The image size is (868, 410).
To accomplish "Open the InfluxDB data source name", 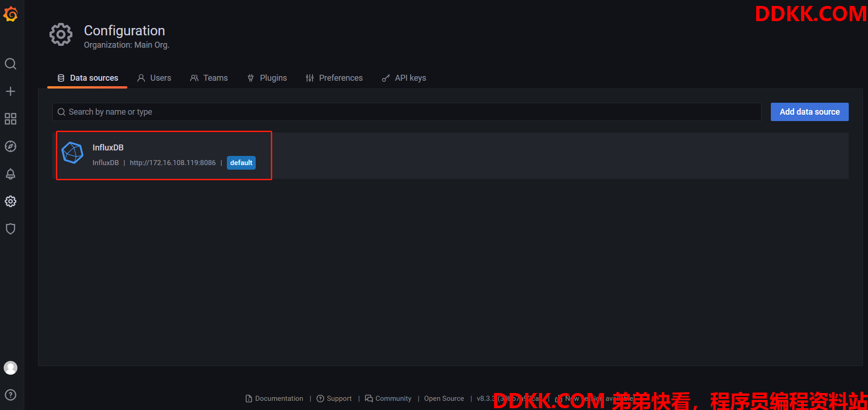I will coord(108,148).
